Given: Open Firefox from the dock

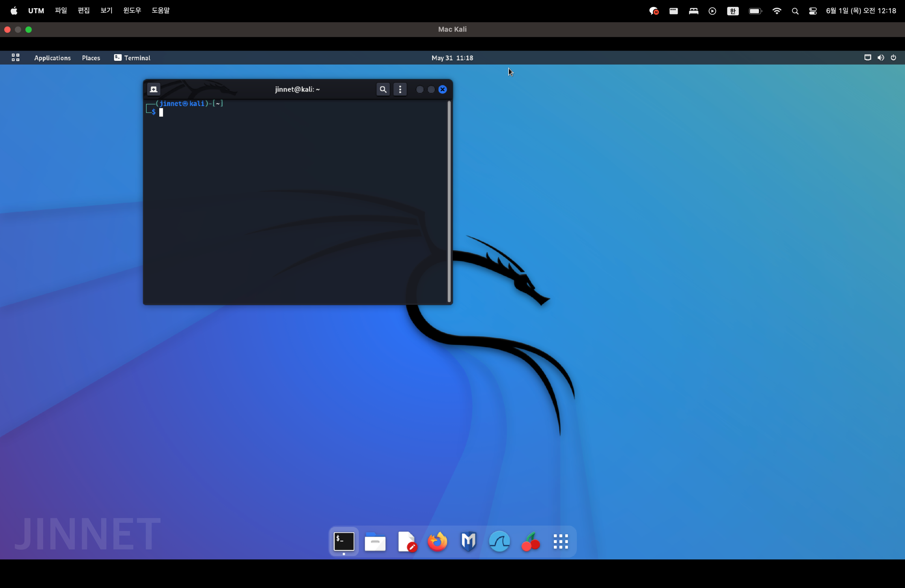Looking at the screenshot, I should pos(437,541).
